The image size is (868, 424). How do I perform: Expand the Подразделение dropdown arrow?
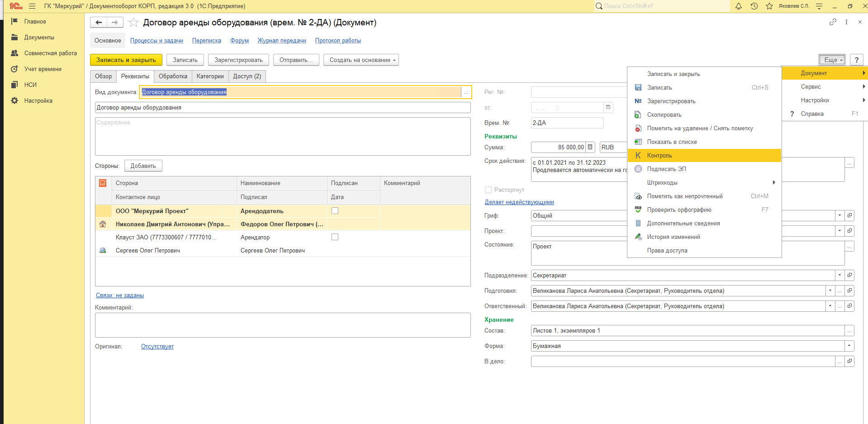(840, 275)
